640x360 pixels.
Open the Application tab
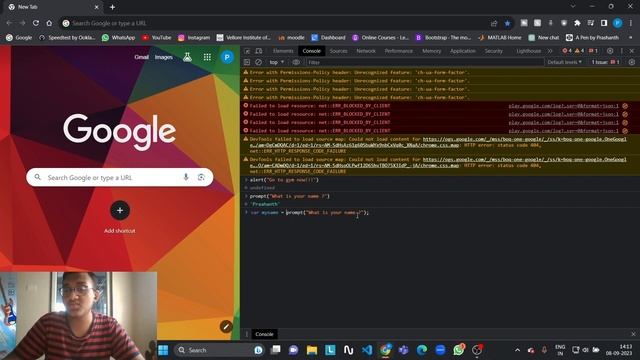462,51
